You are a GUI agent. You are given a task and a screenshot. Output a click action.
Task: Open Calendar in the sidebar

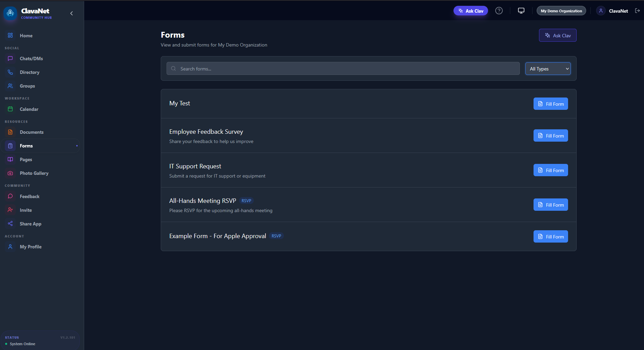29,109
